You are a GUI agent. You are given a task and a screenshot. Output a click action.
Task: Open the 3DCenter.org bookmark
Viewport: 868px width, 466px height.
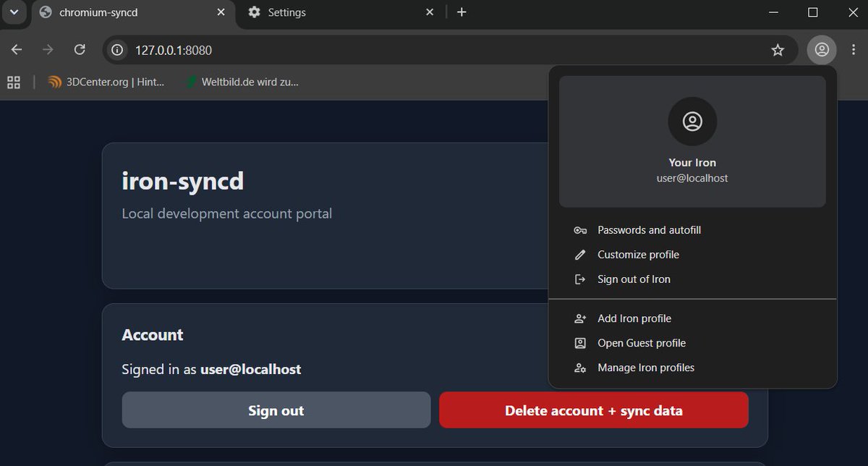[107, 82]
